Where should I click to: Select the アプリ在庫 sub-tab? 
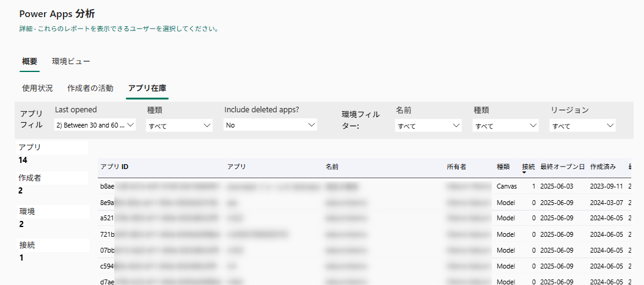point(147,88)
